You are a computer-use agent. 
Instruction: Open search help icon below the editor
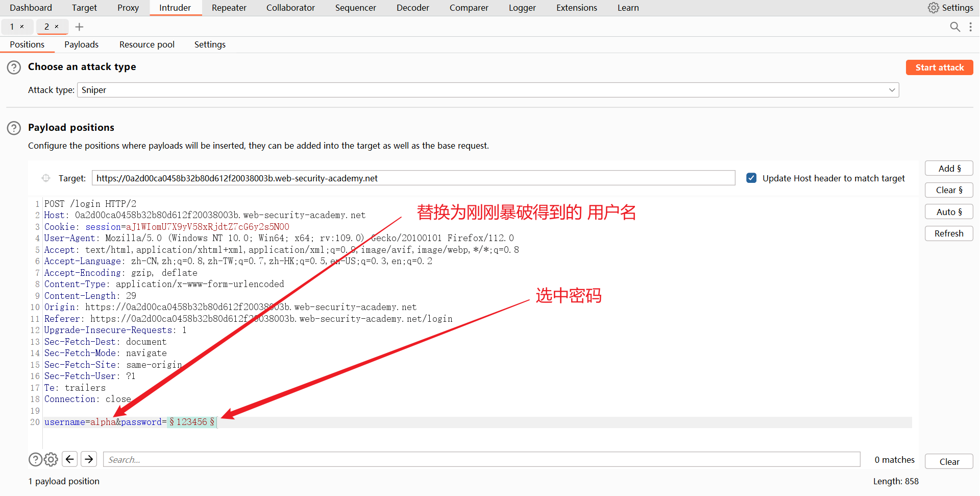35,460
